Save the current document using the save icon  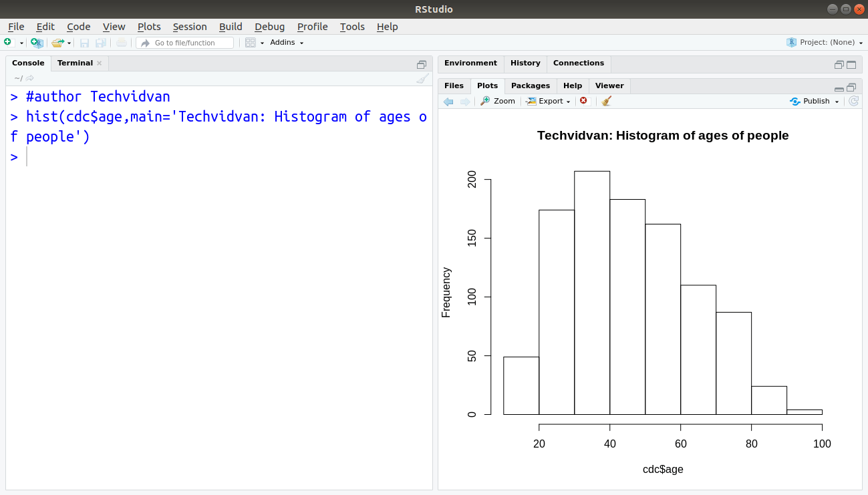pos(84,42)
